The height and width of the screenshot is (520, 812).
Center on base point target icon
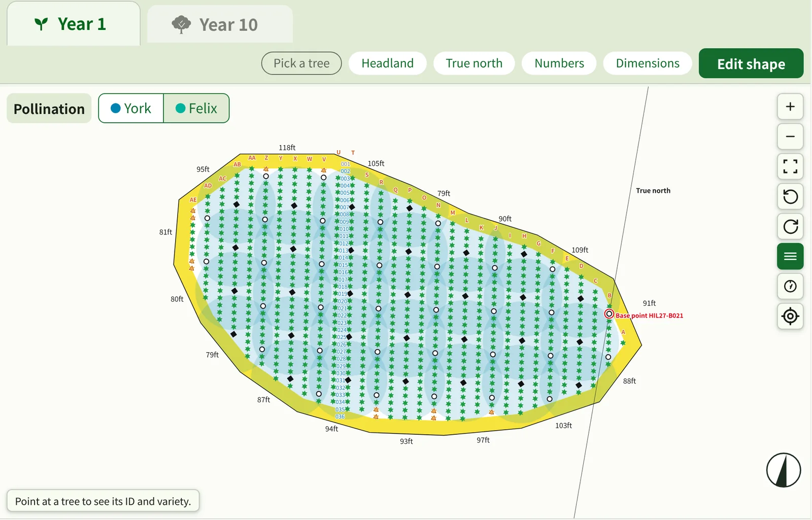(790, 316)
